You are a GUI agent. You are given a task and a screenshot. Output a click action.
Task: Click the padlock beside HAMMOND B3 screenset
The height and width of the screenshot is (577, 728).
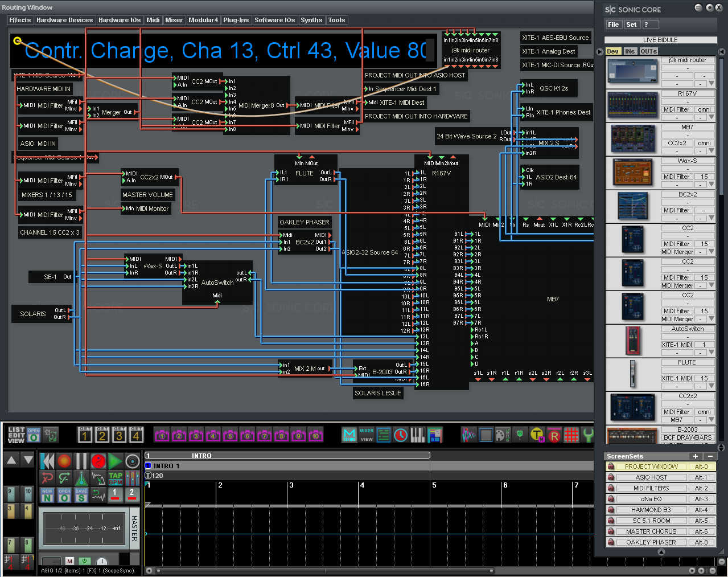click(x=611, y=510)
